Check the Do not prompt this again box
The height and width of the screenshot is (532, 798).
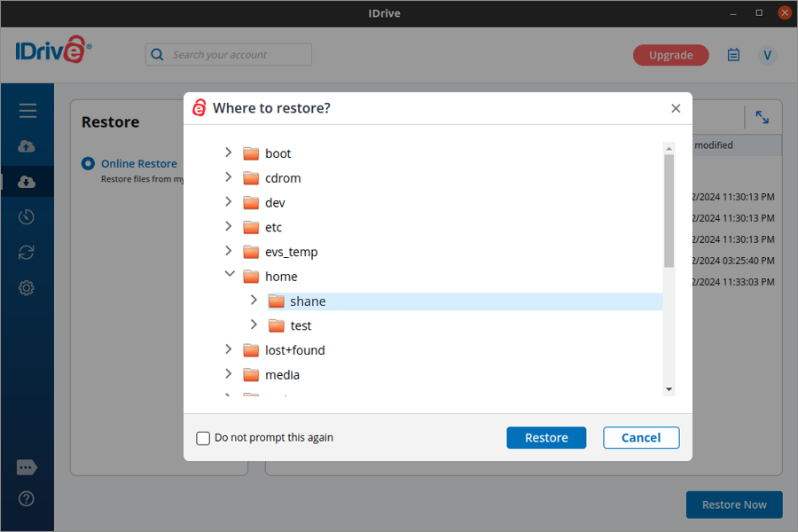pyautogui.click(x=203, y=438)
